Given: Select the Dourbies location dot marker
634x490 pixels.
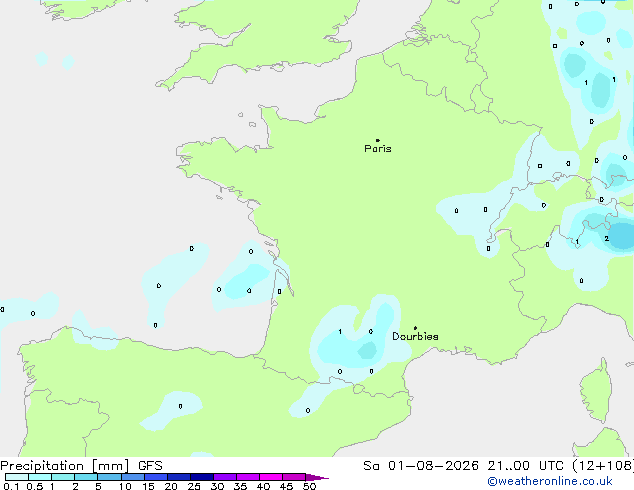Looking at the screenshot, I should pos(415,328).
